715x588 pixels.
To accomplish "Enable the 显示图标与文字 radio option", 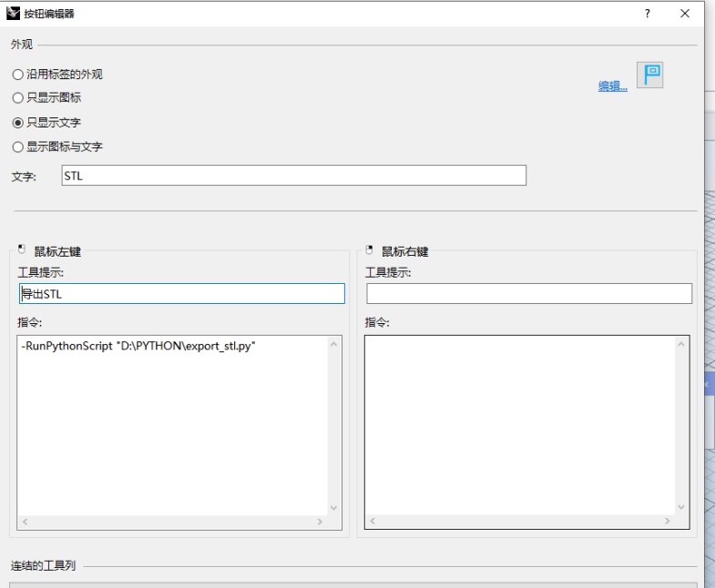I will point(18,147).
